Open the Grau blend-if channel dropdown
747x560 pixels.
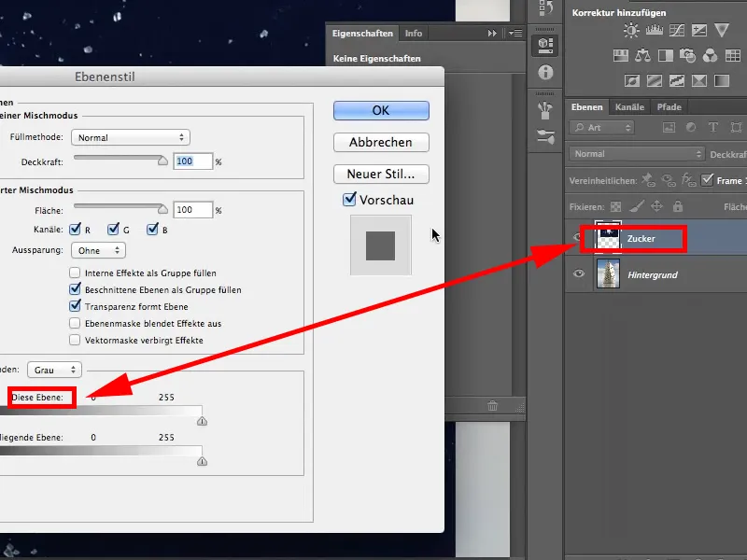[54, 370]
